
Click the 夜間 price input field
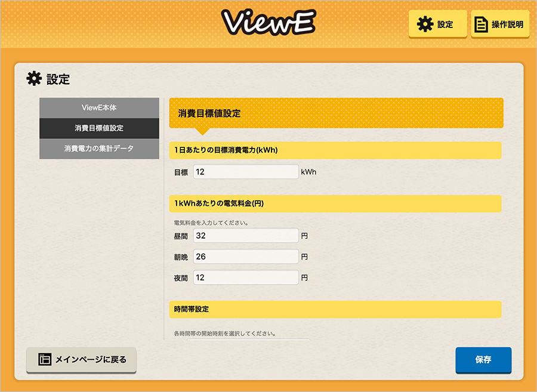[246, 277]
